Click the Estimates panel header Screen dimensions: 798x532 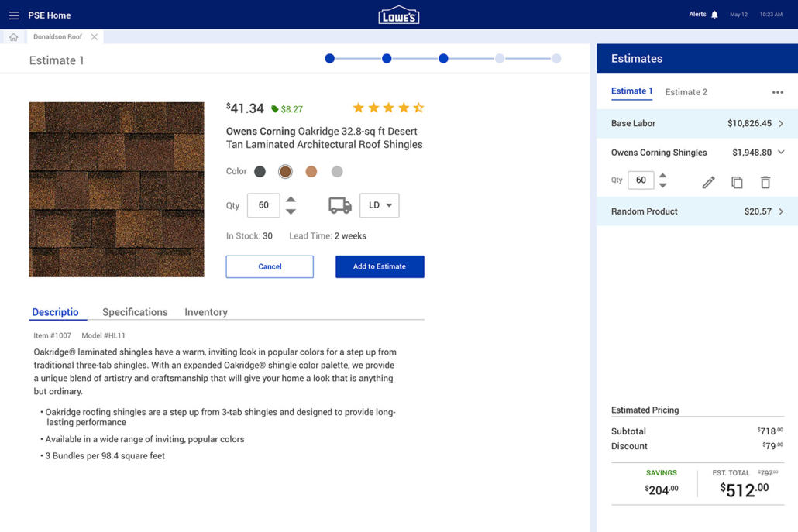pos(697,59)
